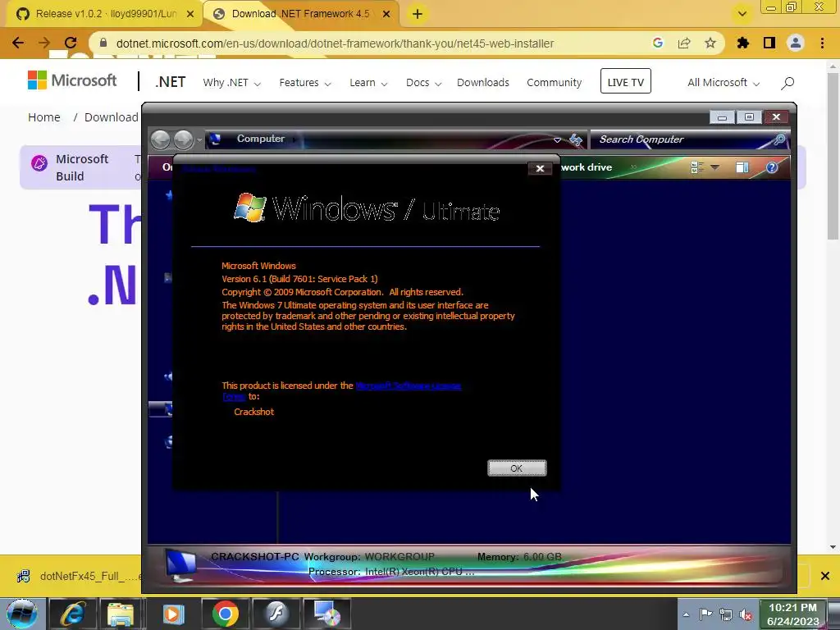Click the Google icon in address bar
This screenshot has width=840, height=630.
click(x=658, y=43)
